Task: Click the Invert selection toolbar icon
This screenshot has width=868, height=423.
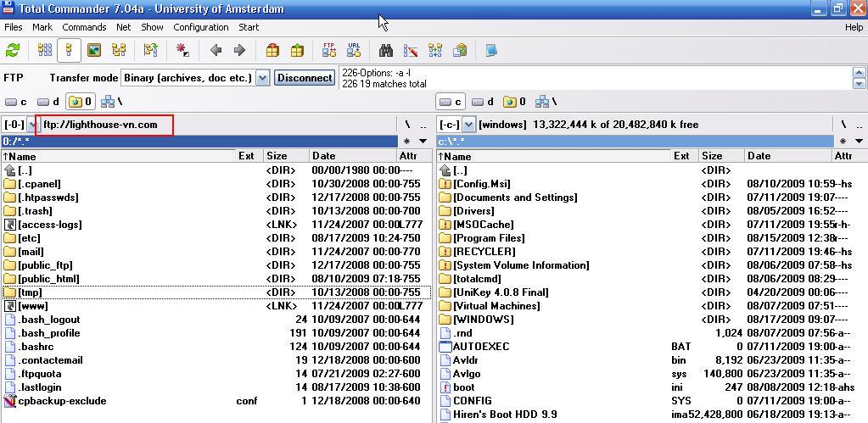Action: [x=150, y=51]
